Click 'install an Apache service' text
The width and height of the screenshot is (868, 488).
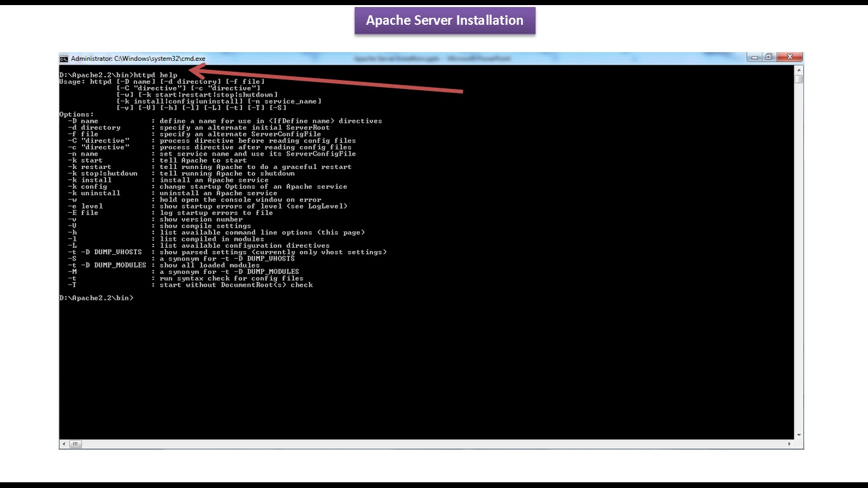coord(214,180)
